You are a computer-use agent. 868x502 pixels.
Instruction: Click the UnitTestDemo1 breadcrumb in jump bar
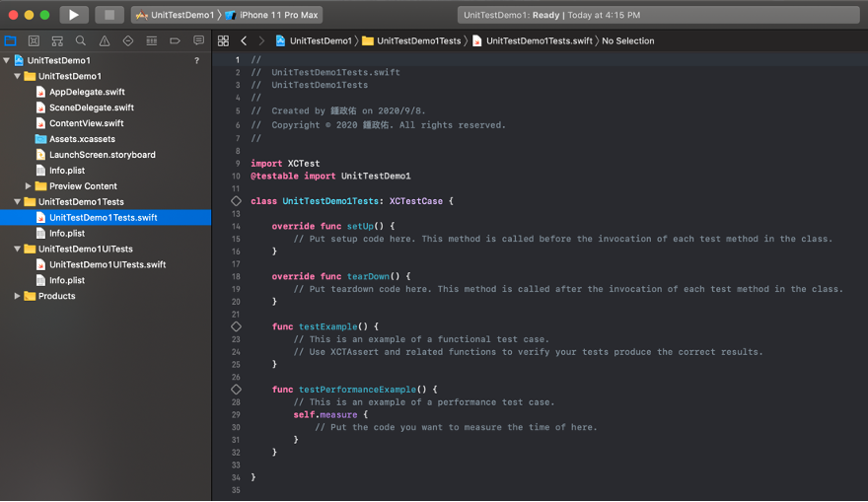pyautogui.click(x=314, y=41)
